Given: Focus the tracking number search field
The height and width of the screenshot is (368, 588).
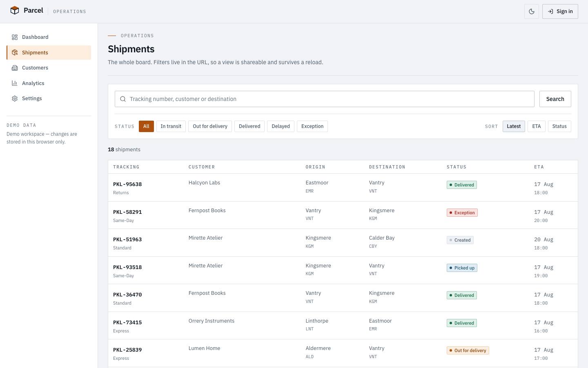Looking at the screenshot, I should coord(325,99).
